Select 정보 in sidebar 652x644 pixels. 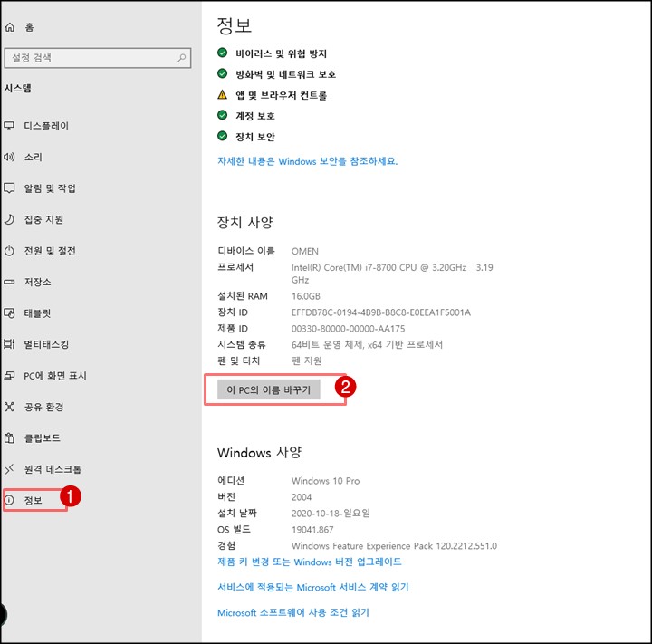[34, 500]
